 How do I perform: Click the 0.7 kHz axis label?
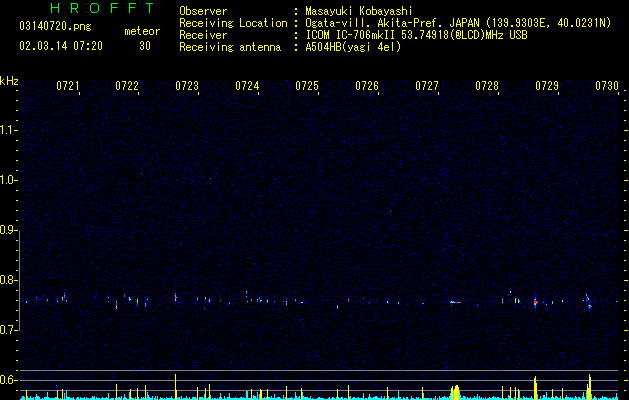tap(9, 330)
